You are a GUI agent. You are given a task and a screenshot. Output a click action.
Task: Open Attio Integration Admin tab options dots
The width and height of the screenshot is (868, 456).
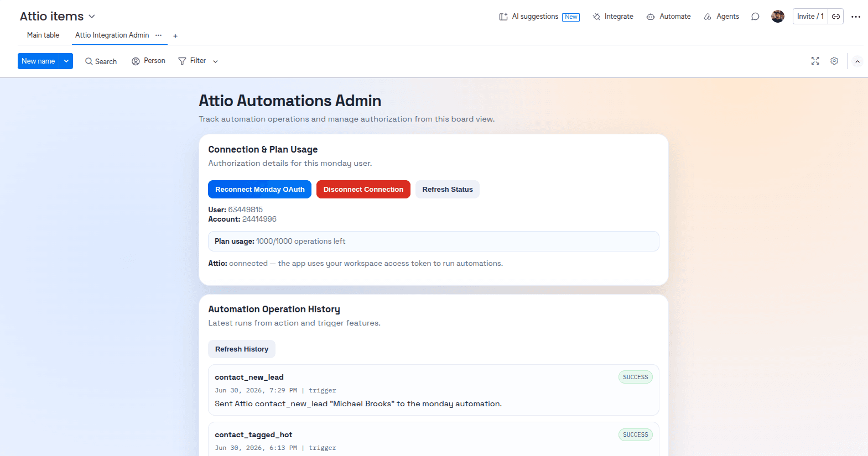[x=159, y=35]
